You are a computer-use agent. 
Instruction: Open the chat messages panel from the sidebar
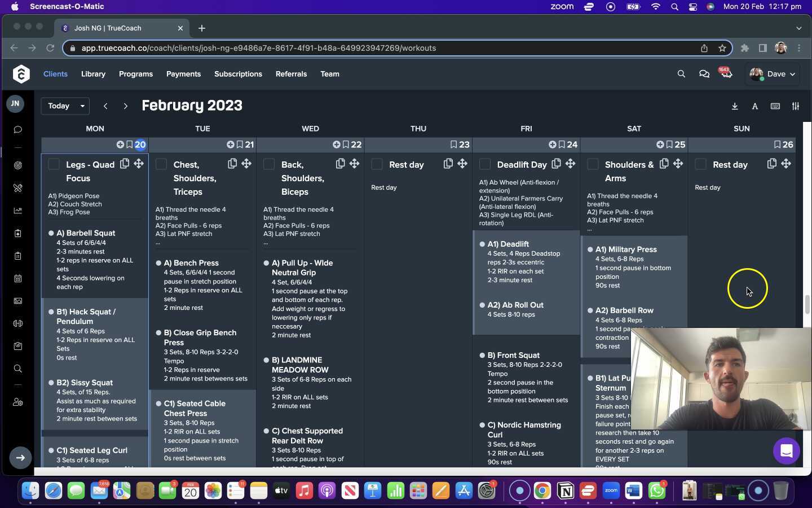[18, 130]
